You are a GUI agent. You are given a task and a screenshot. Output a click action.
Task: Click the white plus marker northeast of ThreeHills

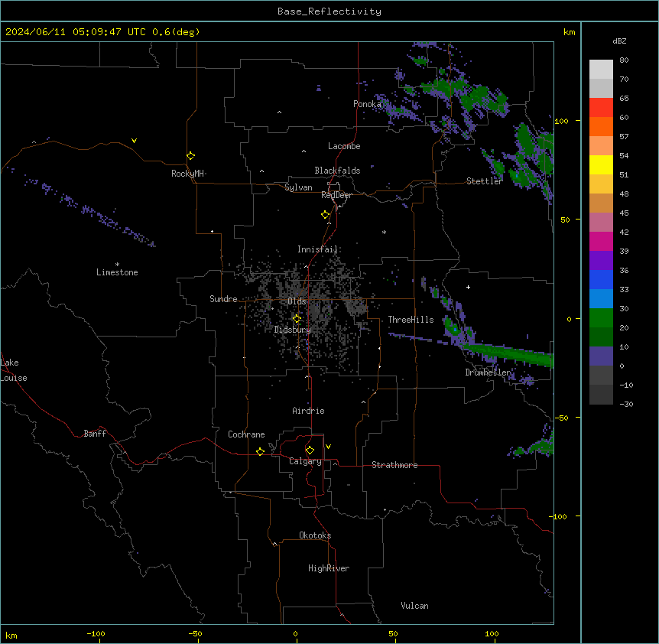pyautogui.click(x=468, y=287)
